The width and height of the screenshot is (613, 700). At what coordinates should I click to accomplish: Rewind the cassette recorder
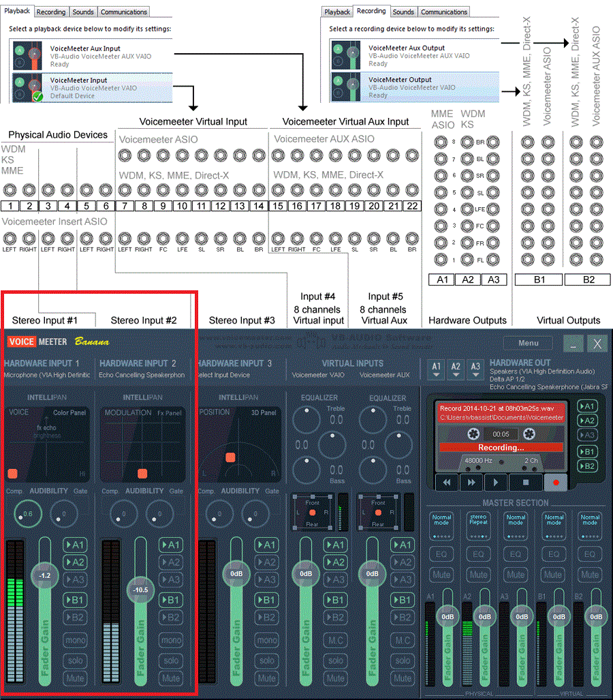(x=447, y=482)
